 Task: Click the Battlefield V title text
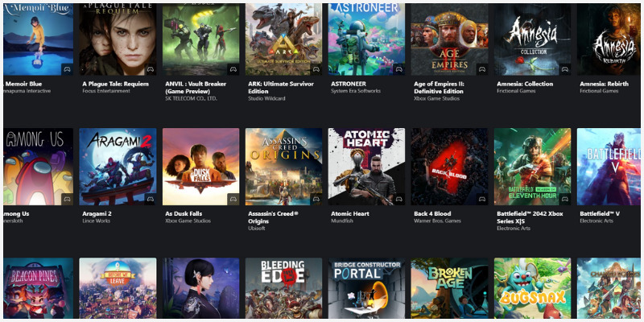tap(600, 213)
